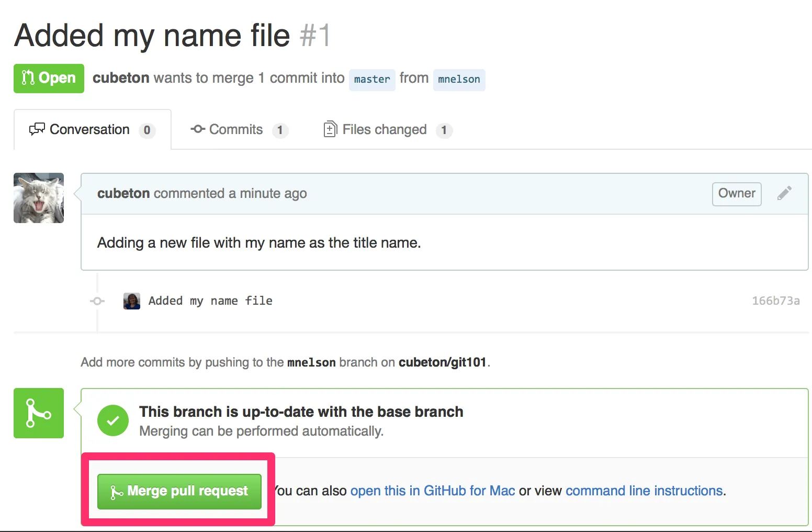View command line instructions link
812x532 pixels.
click(x=645, y=491)
